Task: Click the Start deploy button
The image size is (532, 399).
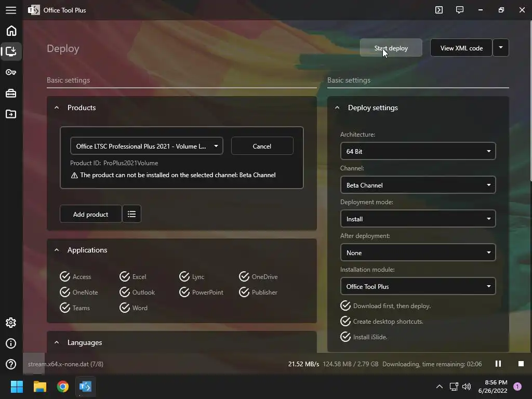Action: (391, 48)
